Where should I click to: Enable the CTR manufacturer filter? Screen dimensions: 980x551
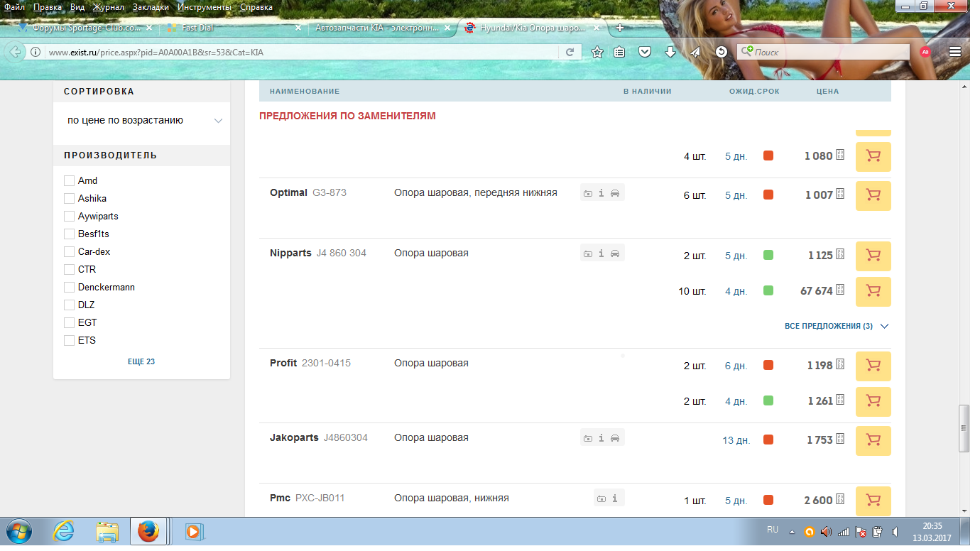point(69,269)
